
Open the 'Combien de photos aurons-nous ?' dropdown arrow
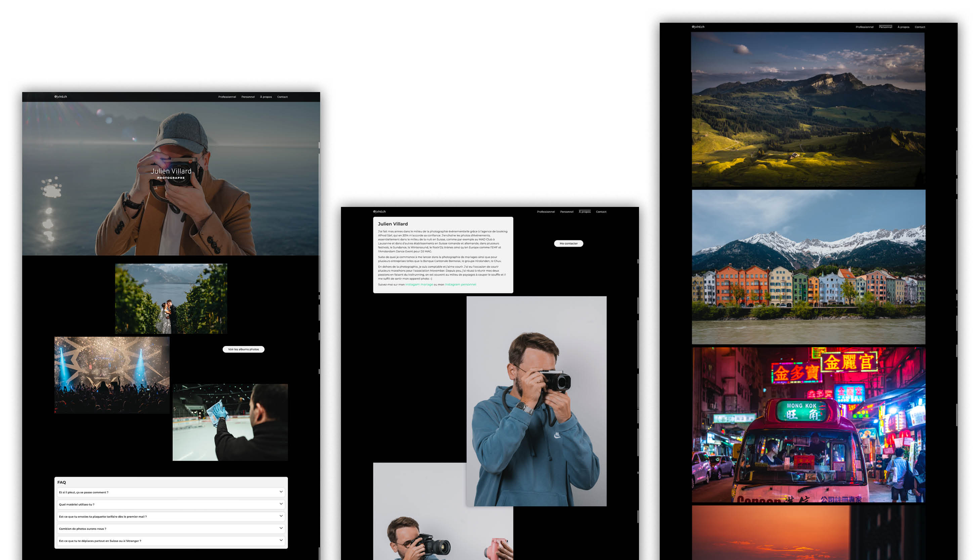281,528
